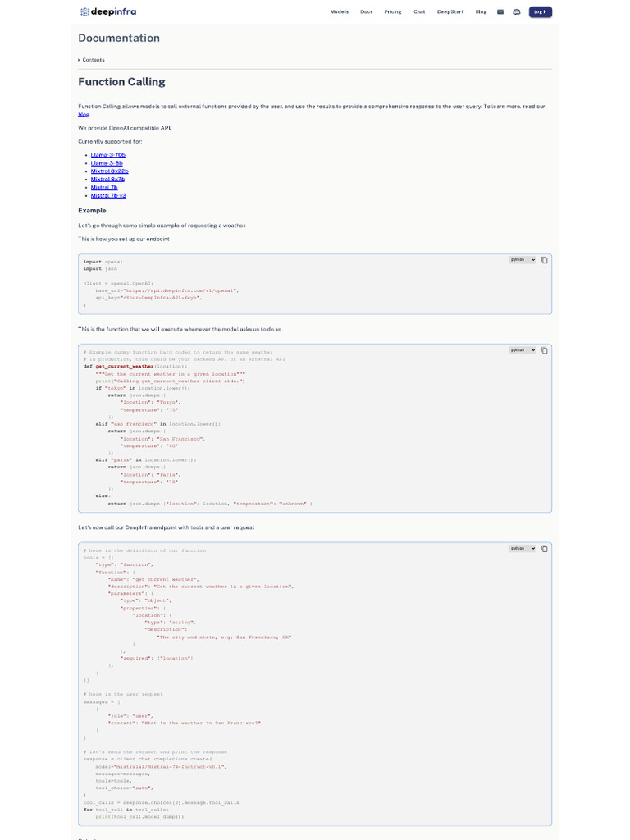Open language dropdown on get_current_weather code block
Image resolution: width=630 pixels, height=840 pixels.
click(523, 349)
